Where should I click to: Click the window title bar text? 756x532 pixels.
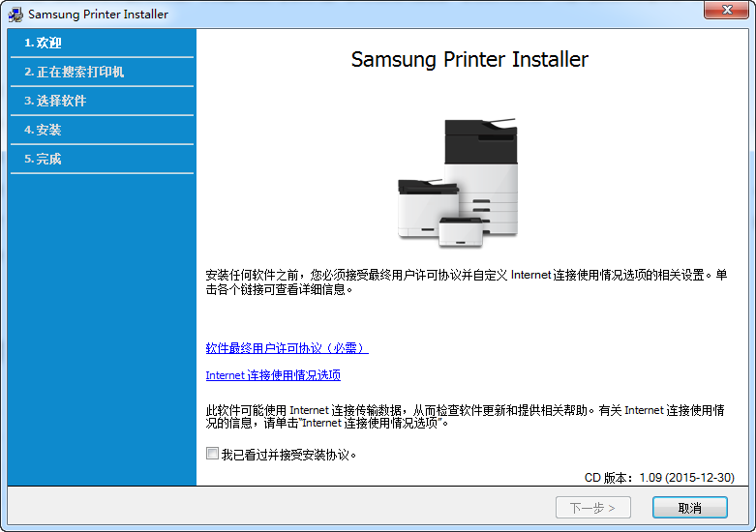(x=98, y=15)
